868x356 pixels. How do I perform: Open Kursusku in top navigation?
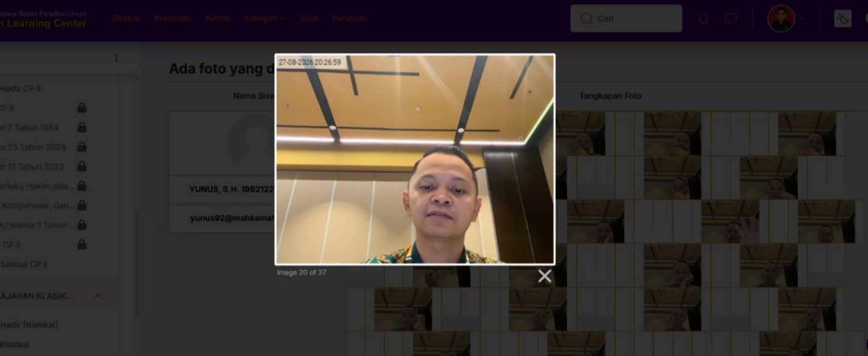click(172, 18)
